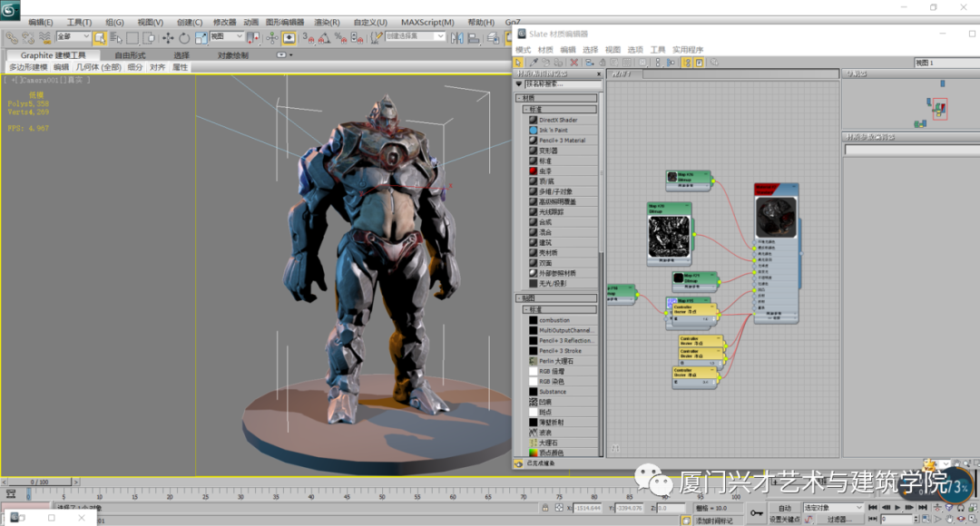980x526 pixels.
Task: Switch to the 对象绘制 ribbon tab
Action: pyautogui.click(x=232, y=55)
